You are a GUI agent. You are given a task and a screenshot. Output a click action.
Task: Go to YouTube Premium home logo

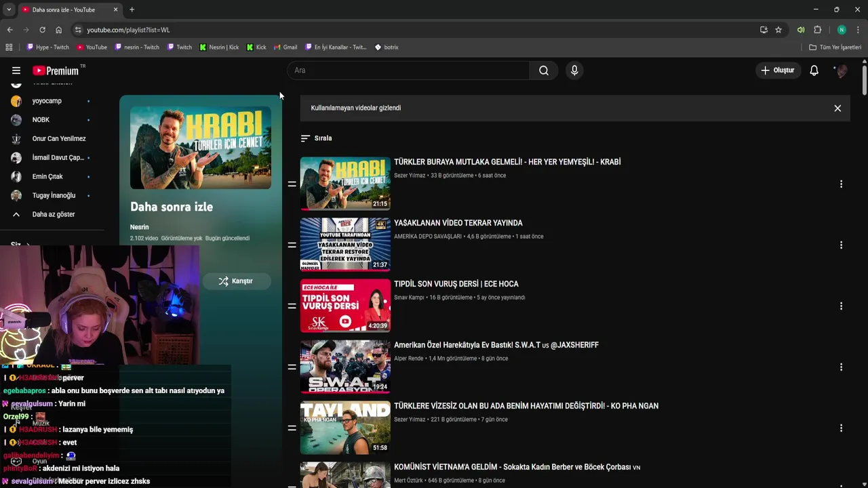[56, 70]
